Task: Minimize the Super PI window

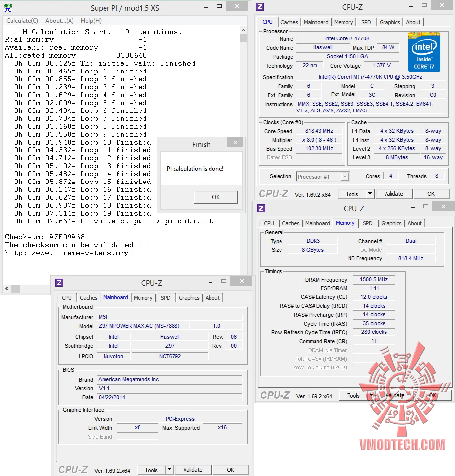Action: pos(206,7)
